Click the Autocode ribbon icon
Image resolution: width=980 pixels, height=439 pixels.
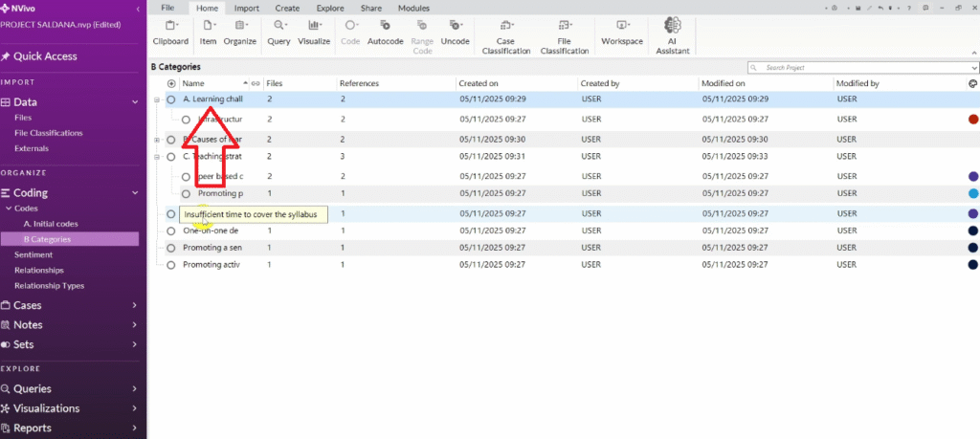click(386, 31)
